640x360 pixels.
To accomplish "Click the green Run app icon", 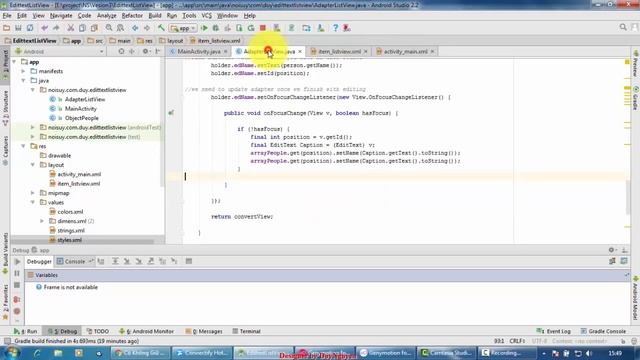I will pyautogui.click(x=204, y=28).
